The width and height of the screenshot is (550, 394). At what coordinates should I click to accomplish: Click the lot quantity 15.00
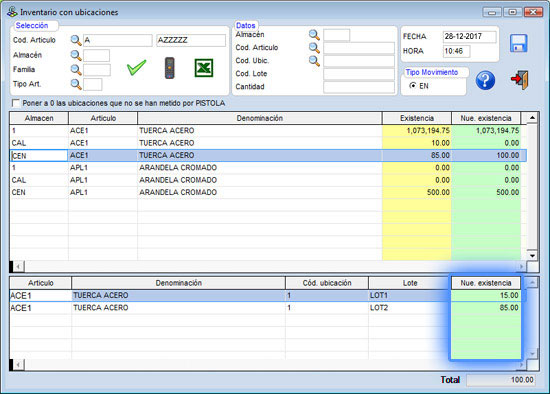pyautogui.click(x=486, y=295)
